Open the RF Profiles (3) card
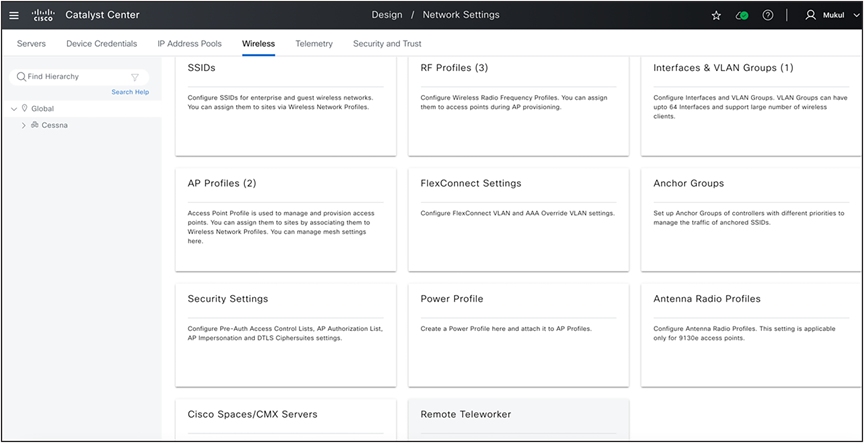 pos(519,106)
